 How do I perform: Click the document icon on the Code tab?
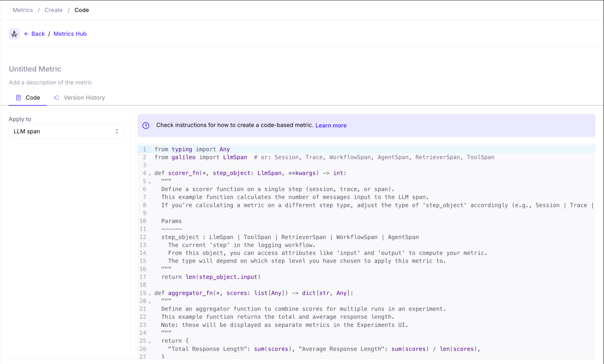pos(19,97)
